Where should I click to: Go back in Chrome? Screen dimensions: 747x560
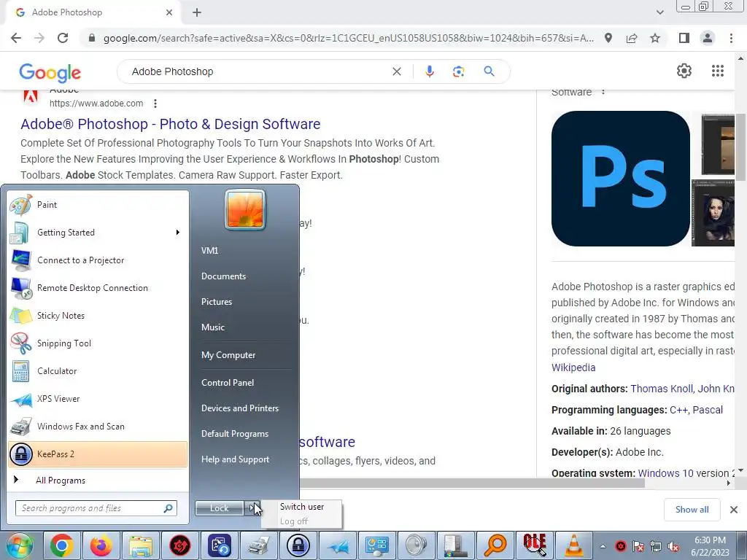[x=16, y=38]
